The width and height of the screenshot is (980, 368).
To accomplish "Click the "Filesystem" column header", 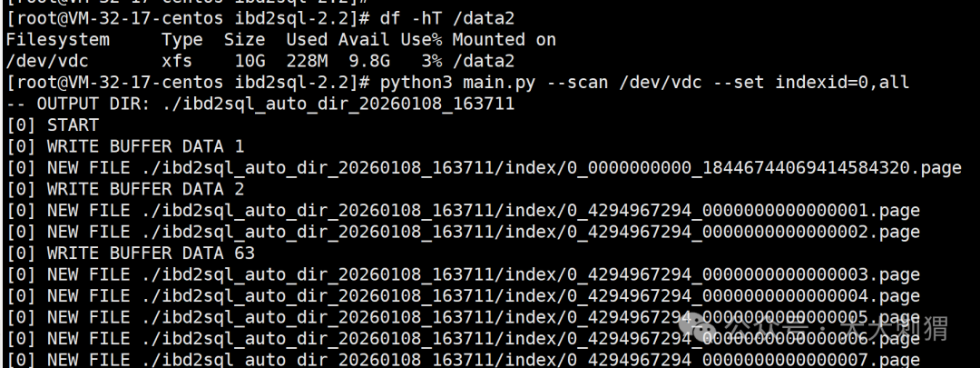I will point(57,40).
